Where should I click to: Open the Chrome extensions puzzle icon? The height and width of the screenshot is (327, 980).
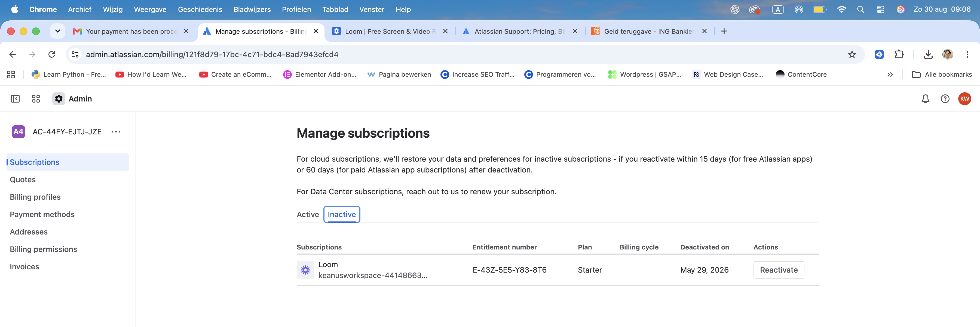pos(899,54)
